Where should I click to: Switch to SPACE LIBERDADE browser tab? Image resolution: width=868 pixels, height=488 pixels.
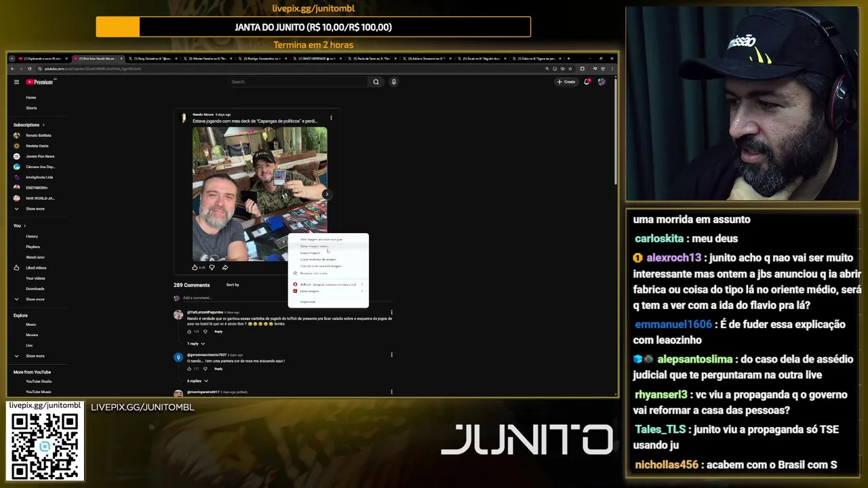(319, 58)
